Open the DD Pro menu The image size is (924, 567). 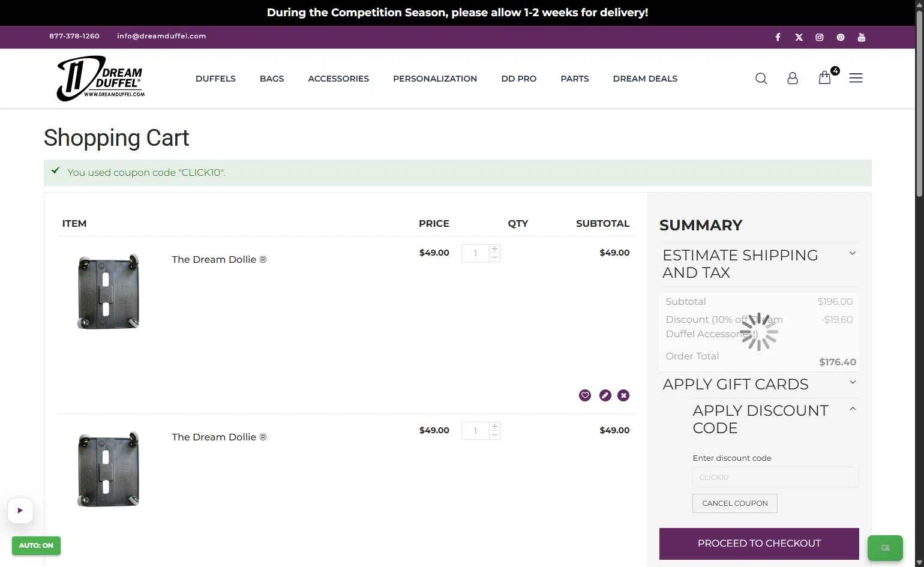519,79
